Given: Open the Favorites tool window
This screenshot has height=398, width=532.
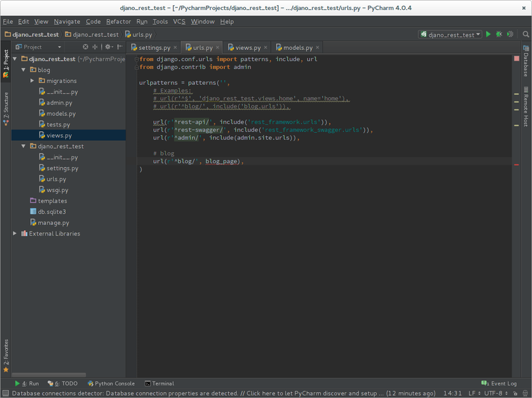Looking at the screenshot, I should tap(6, 356).
